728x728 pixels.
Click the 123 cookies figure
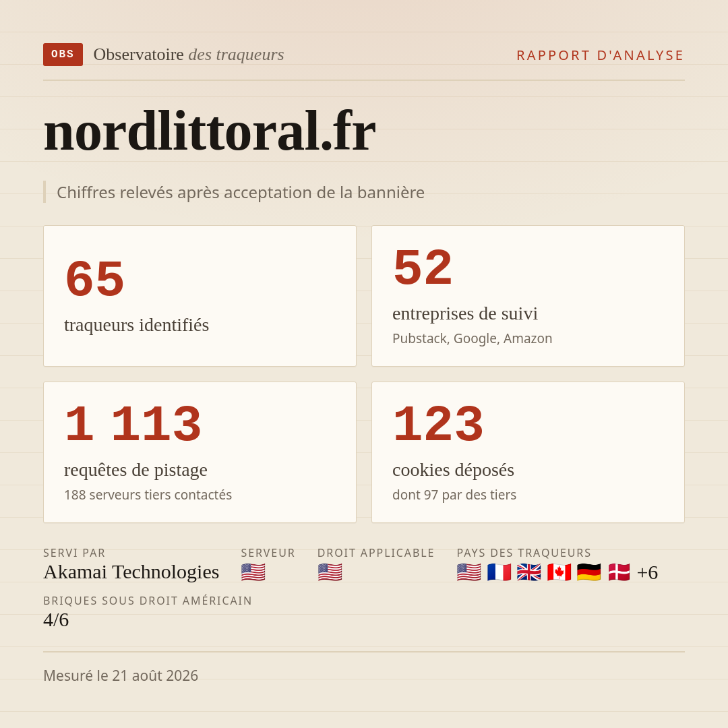438,423
